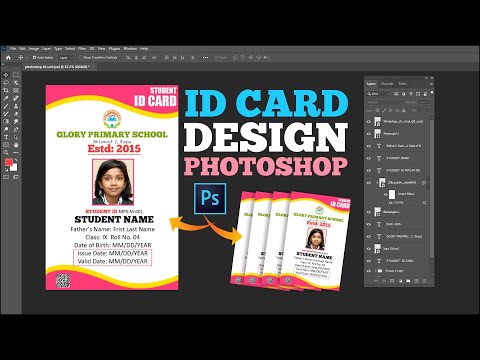The height and width of the screenshot is (360, 480).
Task: Hide the STUDENT NAME layer
Action: tap(369, 158)
